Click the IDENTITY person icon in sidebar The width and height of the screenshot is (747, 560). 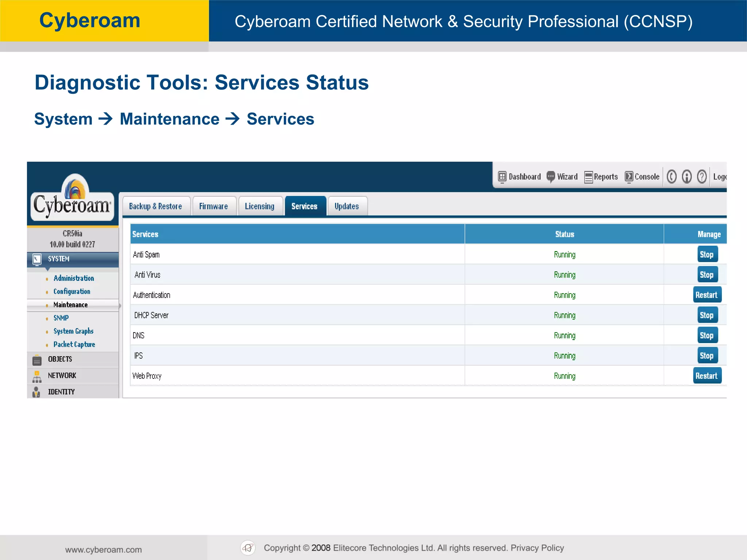point(36,392)
